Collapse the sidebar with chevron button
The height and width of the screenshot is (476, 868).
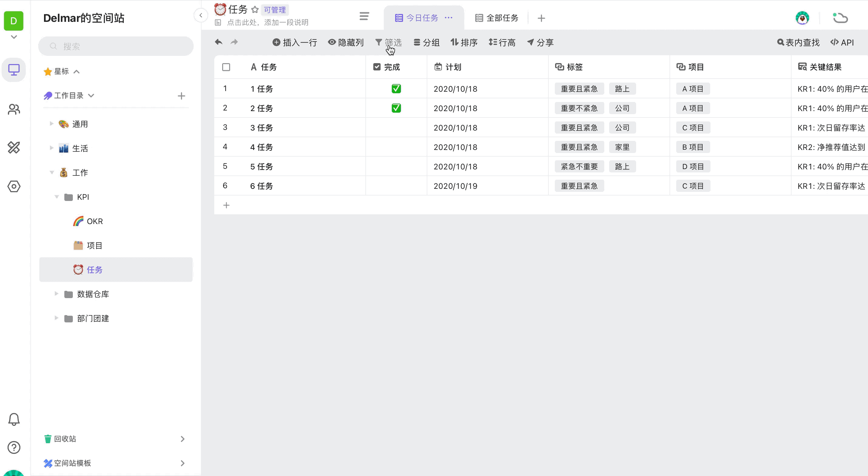click(x=201, y=15)
